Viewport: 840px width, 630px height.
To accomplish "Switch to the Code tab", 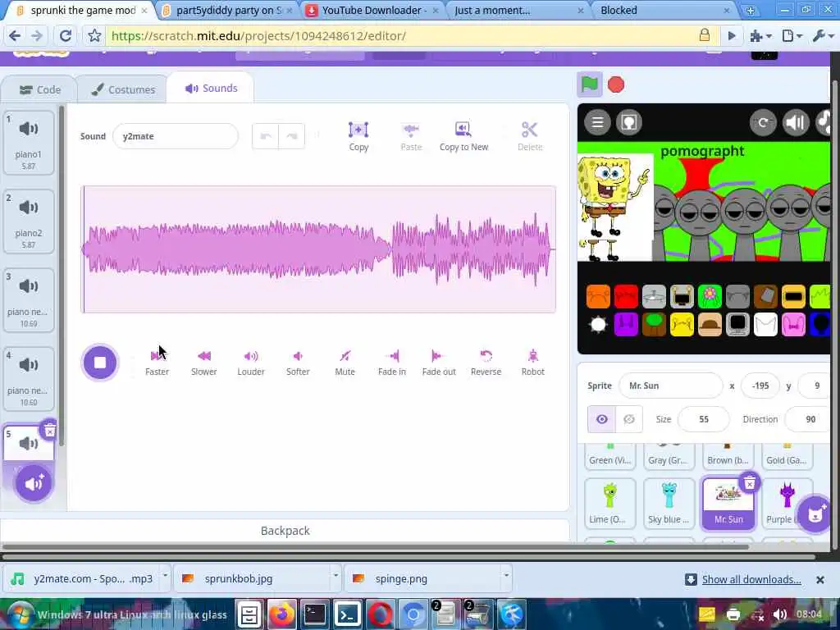I will pyautogui.click(x=39, y=89).
